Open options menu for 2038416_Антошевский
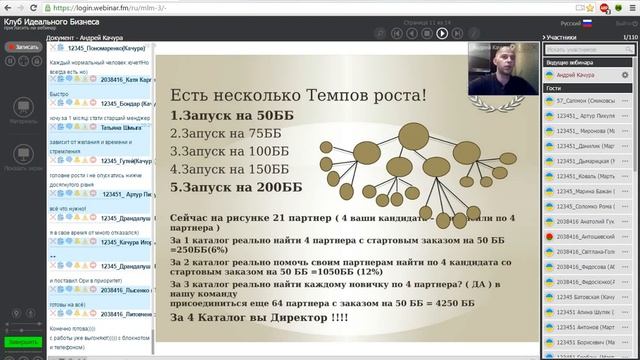Image resolution: width=640 pixels, height=360 pixels. click(625, 237)
